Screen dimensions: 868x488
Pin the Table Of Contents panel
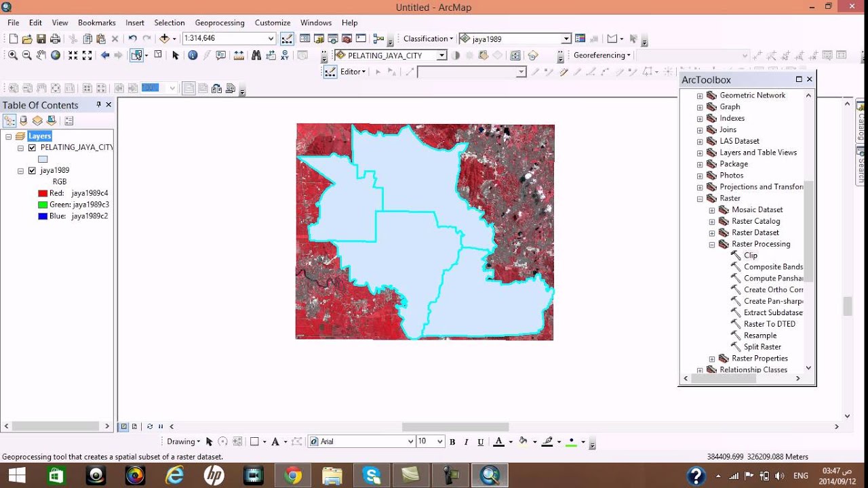click(x=98, y=105)
